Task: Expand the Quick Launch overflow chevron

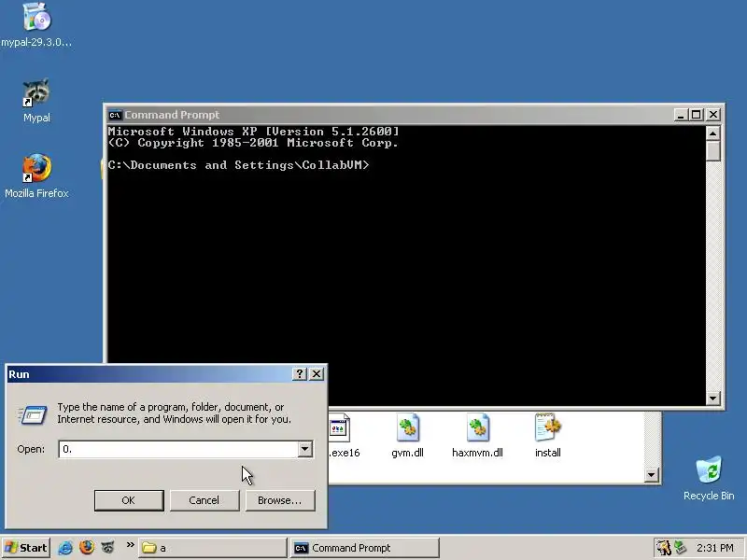Action: click(130, 545)
